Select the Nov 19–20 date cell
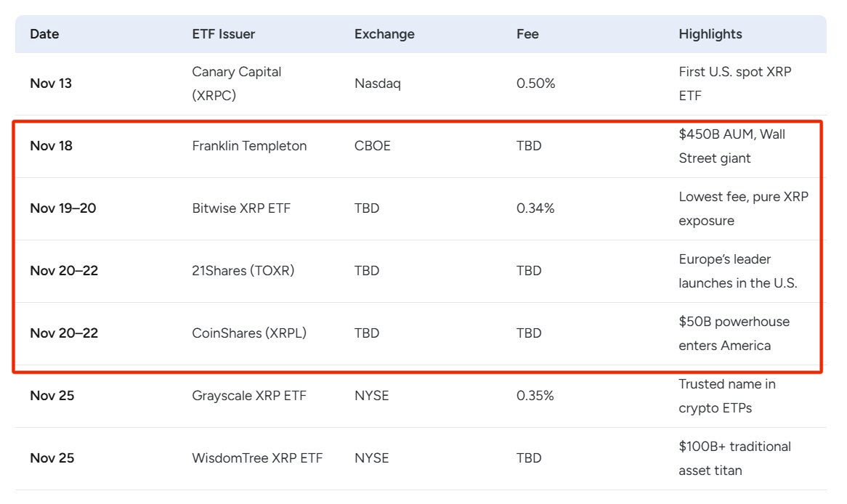The width and height of the screenshot is (847, 504). (x=63, y=208)
